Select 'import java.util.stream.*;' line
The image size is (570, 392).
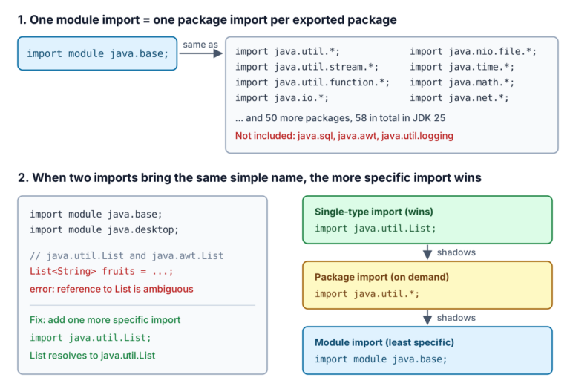pyautogui.click(x=307, y=67)
